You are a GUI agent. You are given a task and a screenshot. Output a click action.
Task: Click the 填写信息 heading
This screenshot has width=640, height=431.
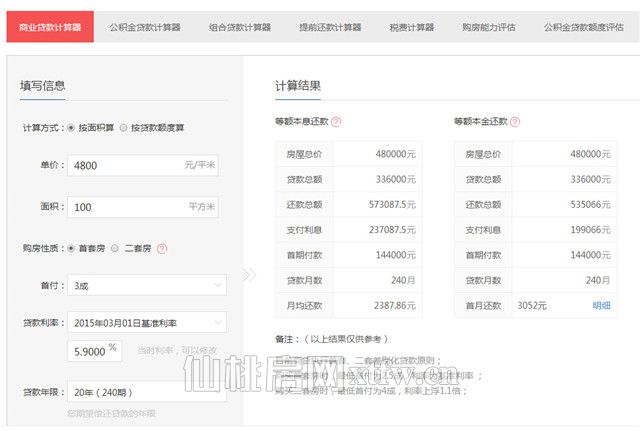coord(42,86)
